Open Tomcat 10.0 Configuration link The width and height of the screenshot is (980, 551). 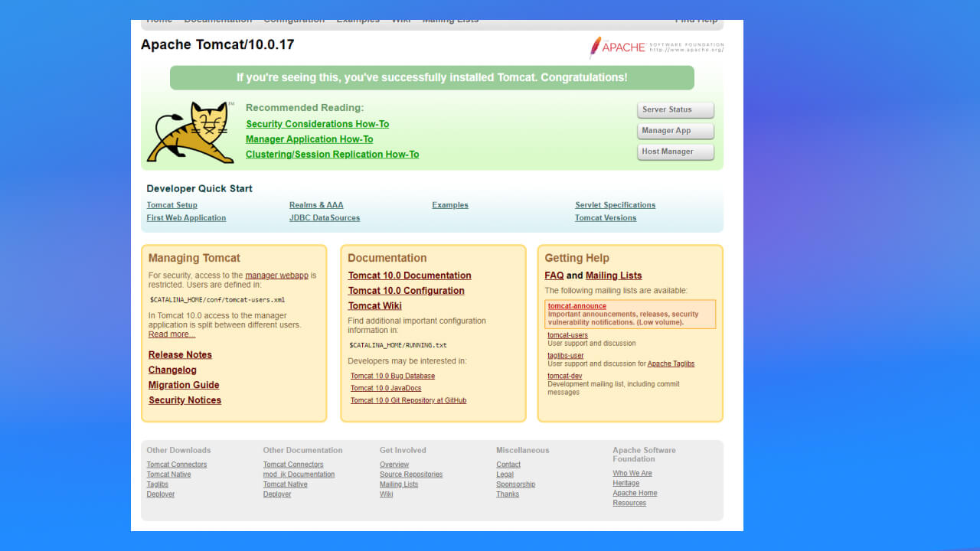click(x=406, y=291)
